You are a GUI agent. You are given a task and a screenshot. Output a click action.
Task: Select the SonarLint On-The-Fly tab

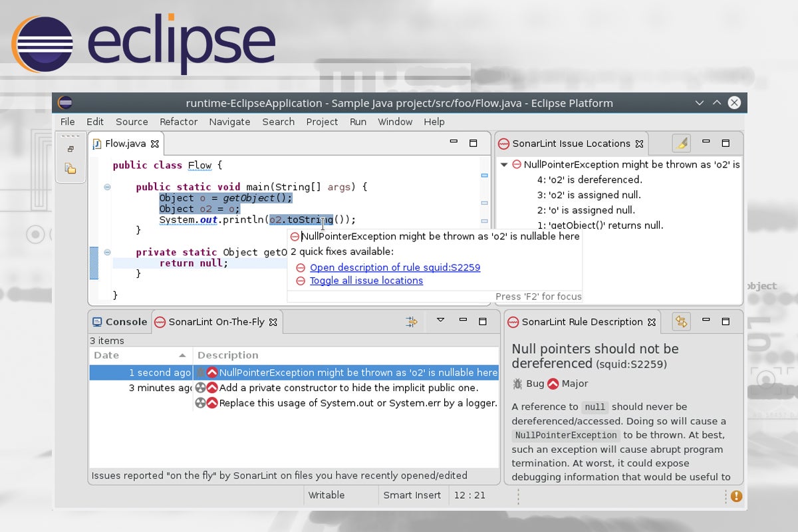point(217,322)
